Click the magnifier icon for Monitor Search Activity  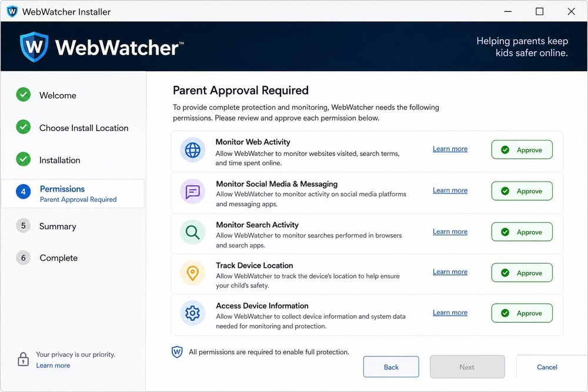pyautogui.click(x=193, y=232)
